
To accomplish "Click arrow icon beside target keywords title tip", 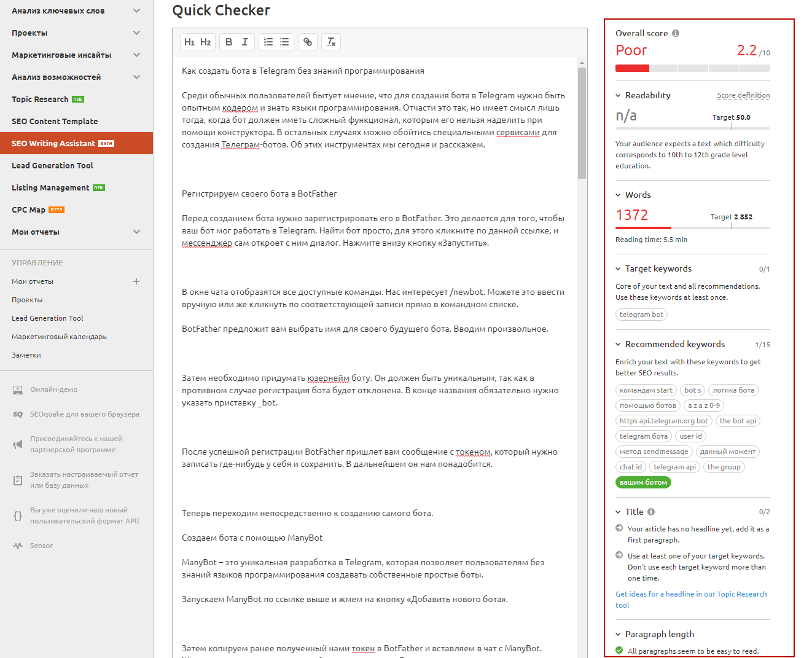I will [619, 555].
